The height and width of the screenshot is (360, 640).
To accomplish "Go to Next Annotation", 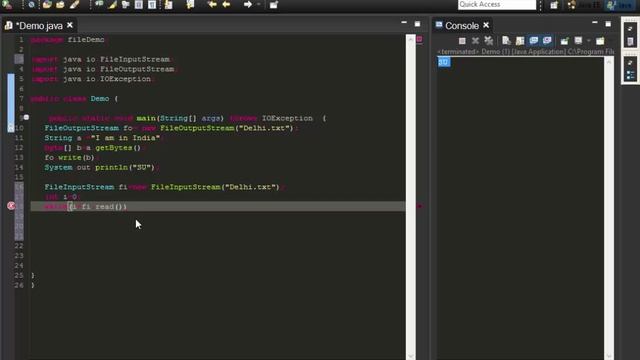I will pos(169,4).
